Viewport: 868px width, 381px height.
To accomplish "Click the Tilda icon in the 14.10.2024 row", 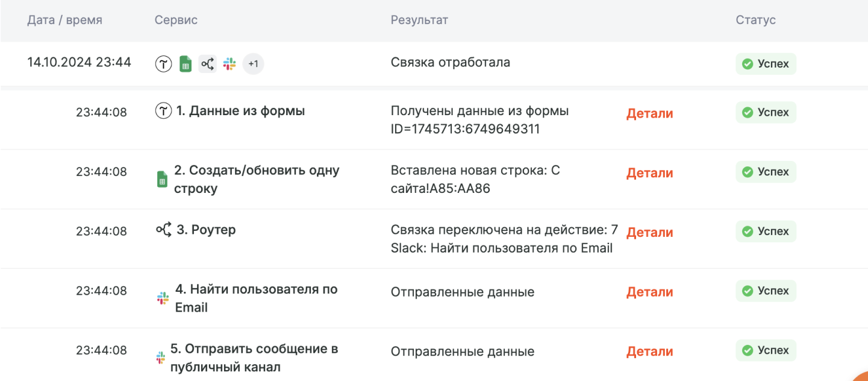I will pyautogui.click(x=163, y=64).
